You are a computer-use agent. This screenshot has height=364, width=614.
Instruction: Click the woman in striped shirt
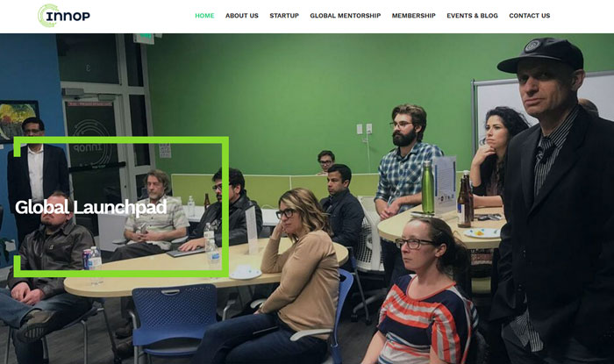point(425,294)
